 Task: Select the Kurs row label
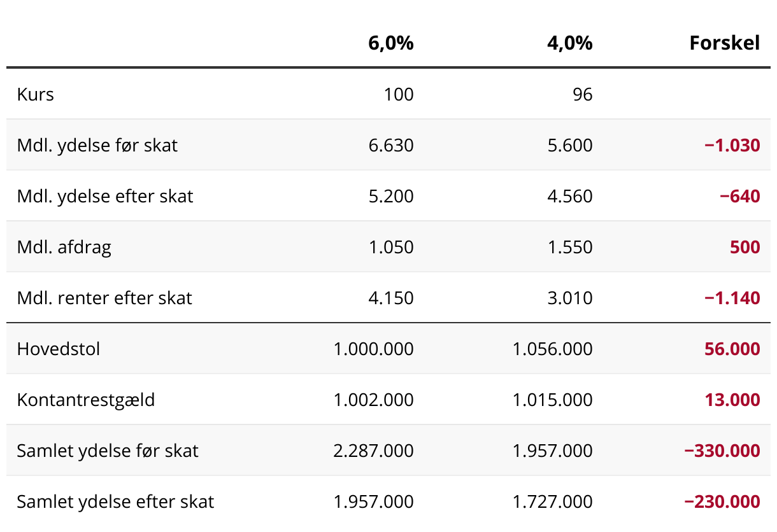pyautogui.click(x=36, y=95)
